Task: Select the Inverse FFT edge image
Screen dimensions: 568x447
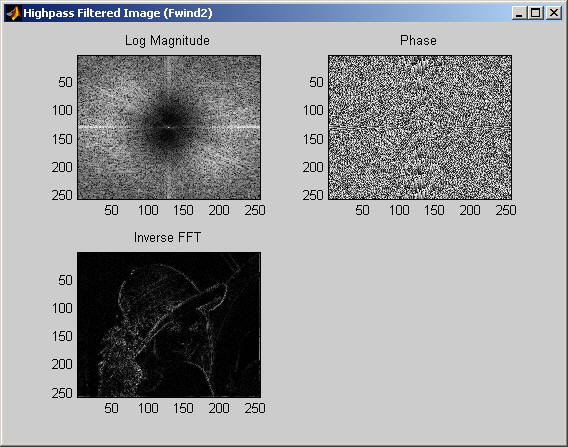Action: coord(169,325)
